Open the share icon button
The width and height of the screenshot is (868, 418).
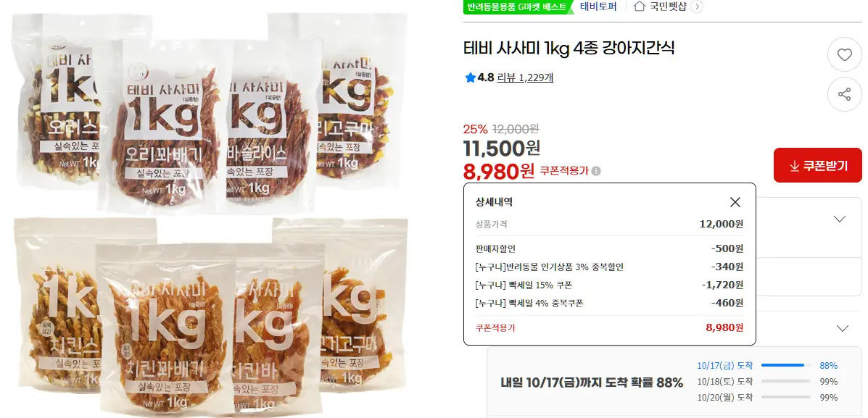pos(844,95)
